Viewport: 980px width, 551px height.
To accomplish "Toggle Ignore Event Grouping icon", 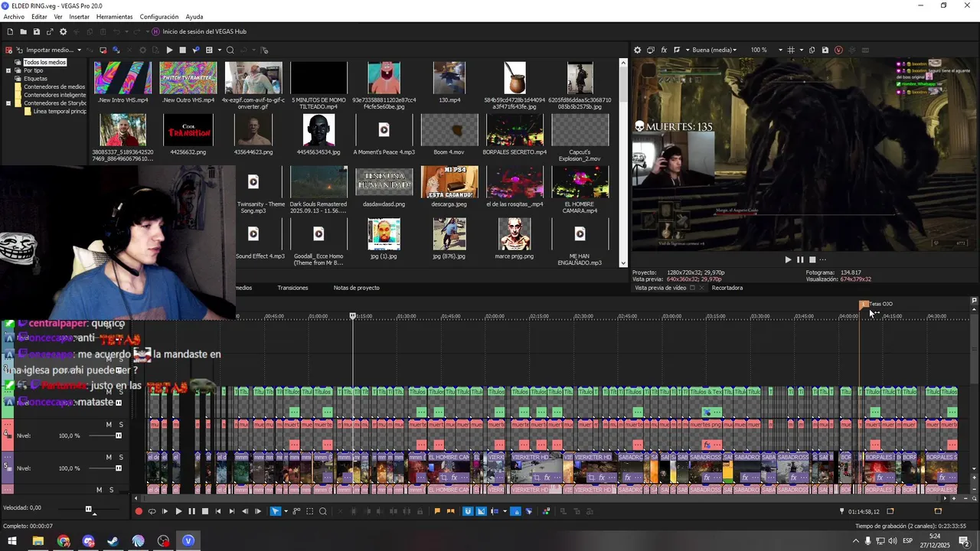I will click(x=529, y=511).
